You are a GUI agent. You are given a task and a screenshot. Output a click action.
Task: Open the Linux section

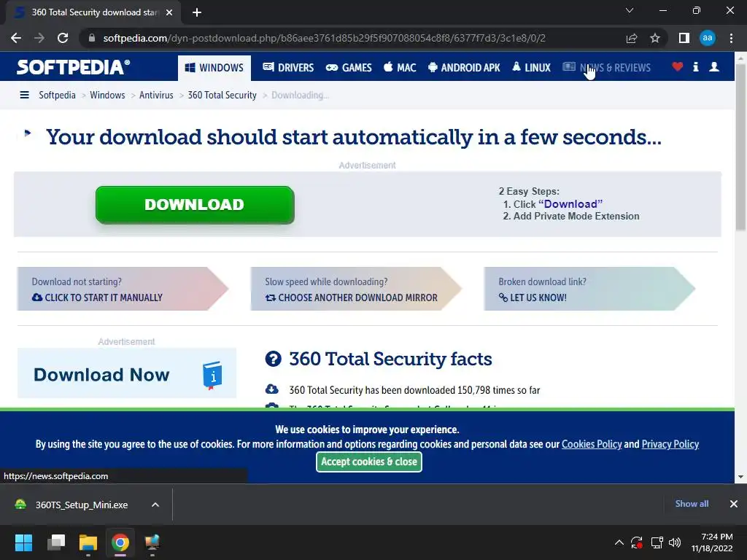click(531, 68)
